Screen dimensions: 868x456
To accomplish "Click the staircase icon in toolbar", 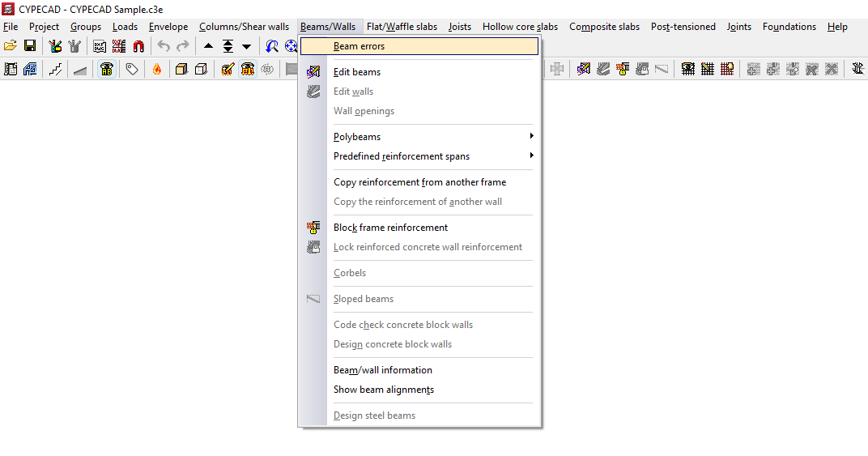I will click(x=55, y=70).
